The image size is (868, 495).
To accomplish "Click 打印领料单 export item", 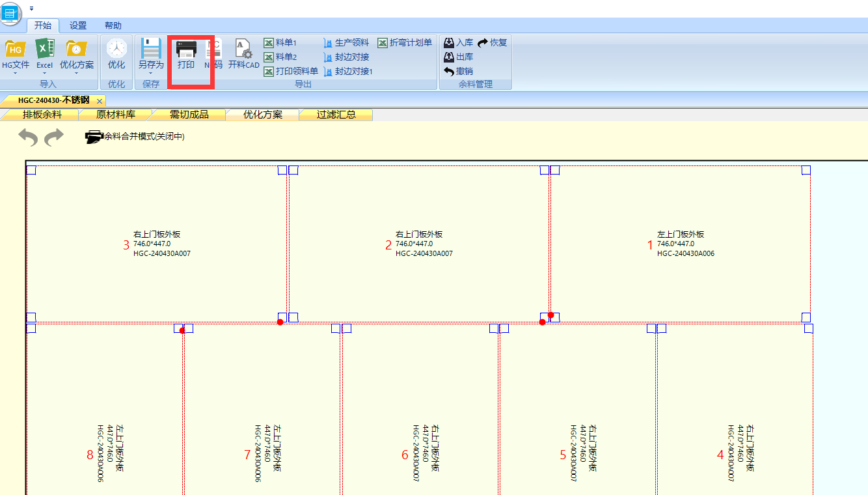I will (x=291, y=71).
